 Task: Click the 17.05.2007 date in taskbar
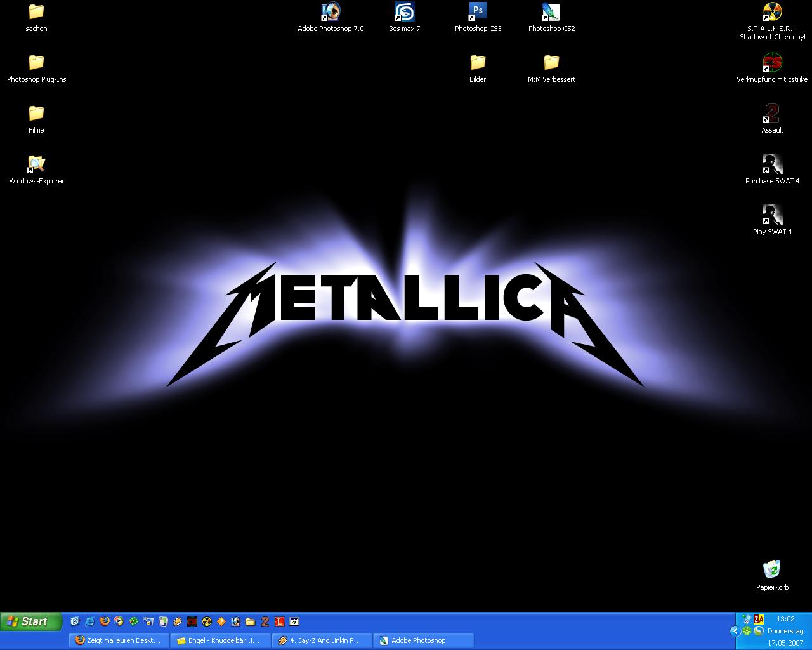click(785, 643)
